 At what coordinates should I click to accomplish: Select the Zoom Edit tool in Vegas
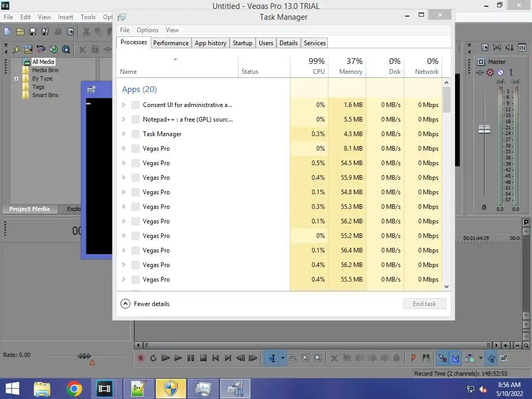click(x=317, y=358)
